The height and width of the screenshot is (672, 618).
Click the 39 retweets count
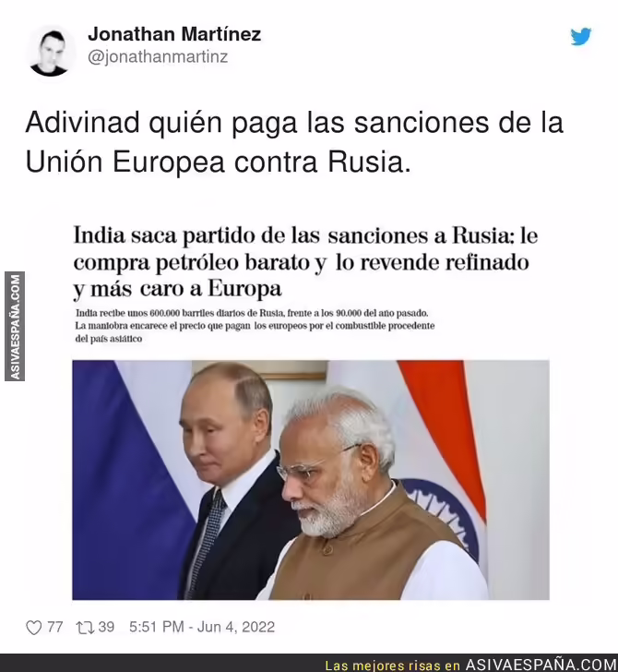(106, 627)
